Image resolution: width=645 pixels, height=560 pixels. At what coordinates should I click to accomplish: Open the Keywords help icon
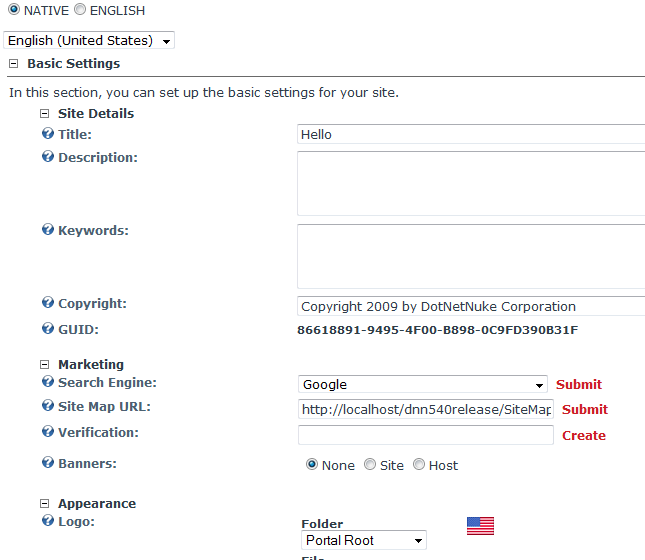[x=47, y=230]
